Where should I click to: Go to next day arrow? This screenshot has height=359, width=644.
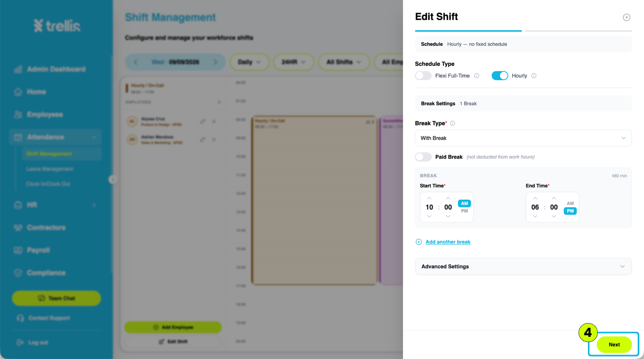pyautogui.click(x=215, y=62)
